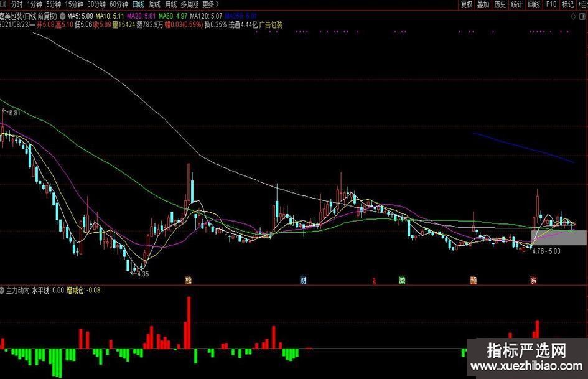The width and height of the screenshot is (588, 379).
Task: Select the 30分钟 period tab
Action: pos(96,4)
